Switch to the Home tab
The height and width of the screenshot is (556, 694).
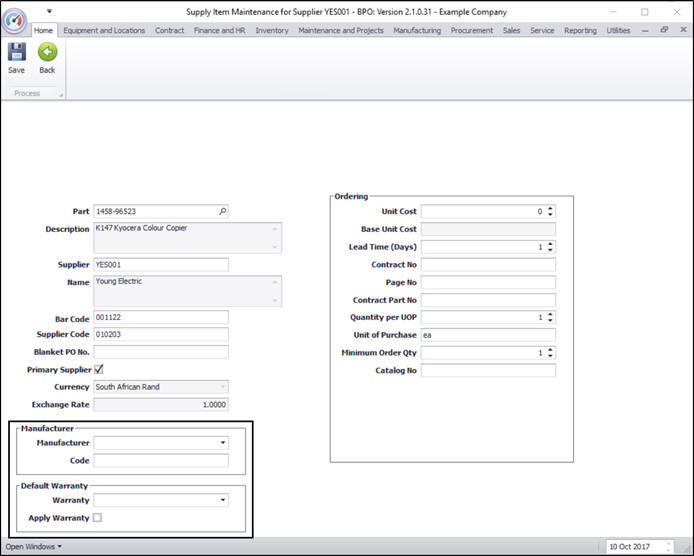[x=43, y=30]
